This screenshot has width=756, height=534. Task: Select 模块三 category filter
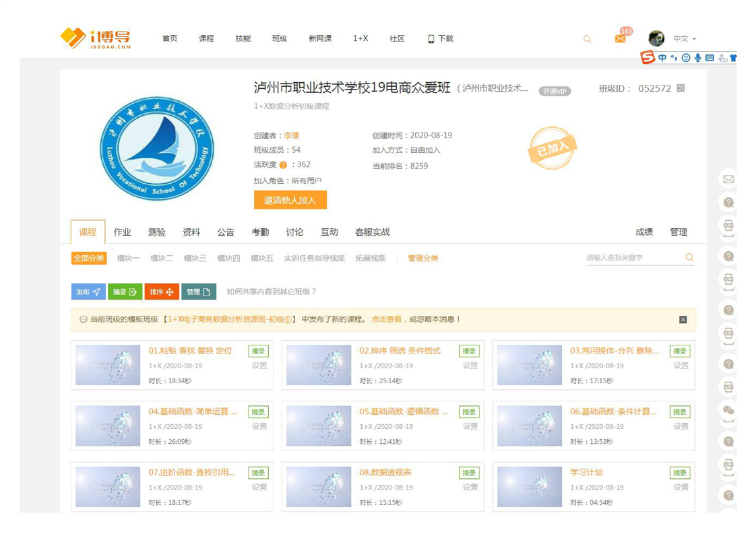[195, 259]
